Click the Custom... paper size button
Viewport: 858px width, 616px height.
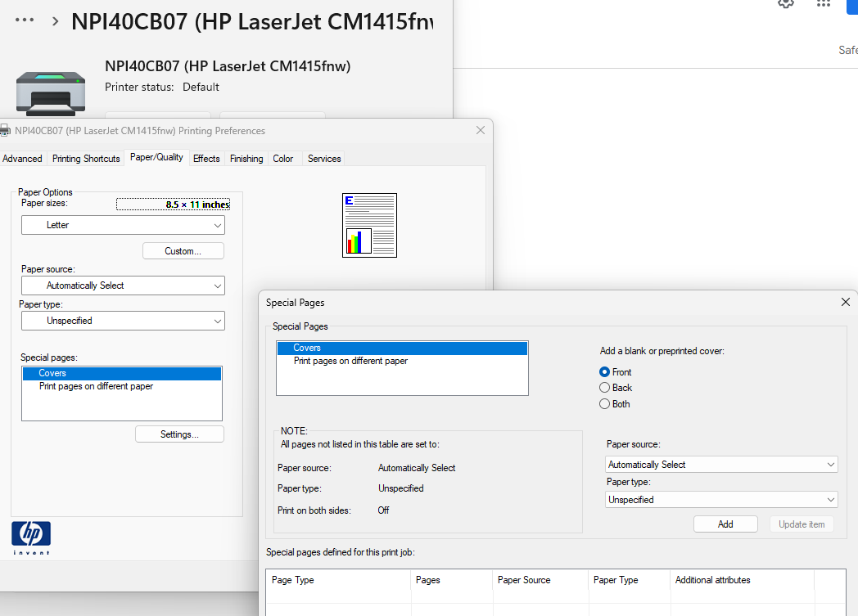click(183, 251)
